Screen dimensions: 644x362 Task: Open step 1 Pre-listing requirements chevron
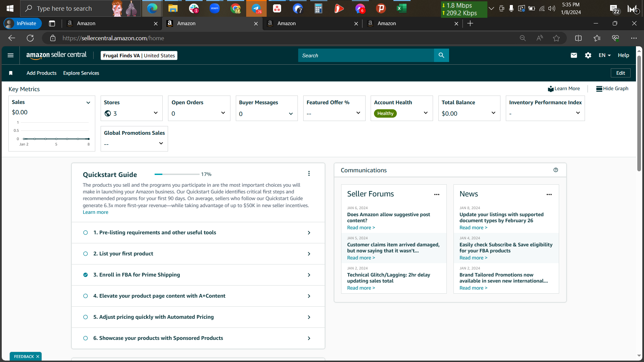tap(309, 233)
